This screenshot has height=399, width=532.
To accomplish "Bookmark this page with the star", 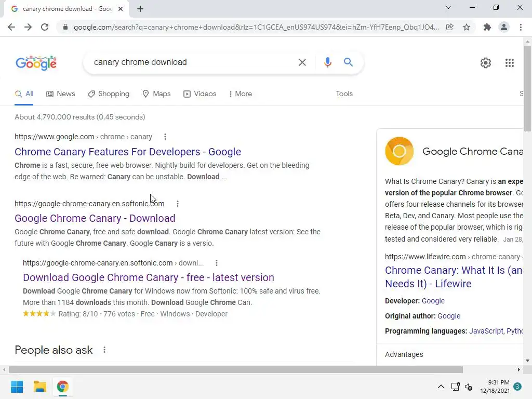I will 467,27.
